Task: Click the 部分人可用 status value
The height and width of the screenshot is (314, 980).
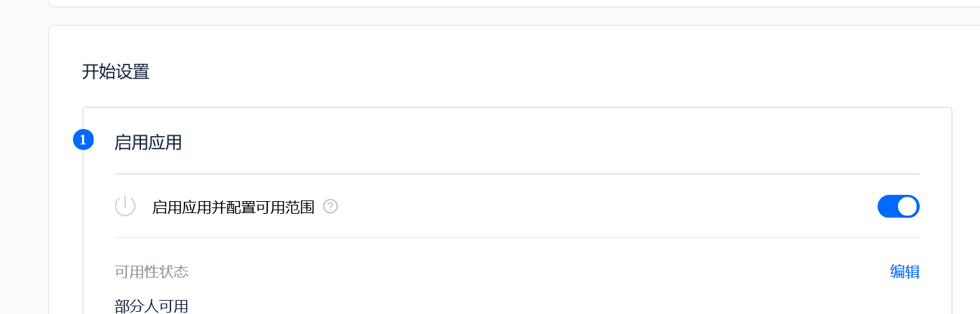Action: pos(152,306)
